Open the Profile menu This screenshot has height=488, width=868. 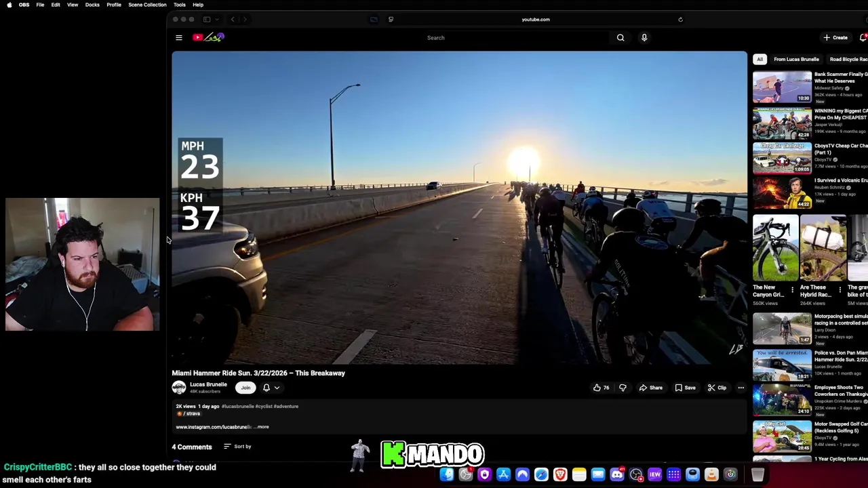tap(114, 5)
